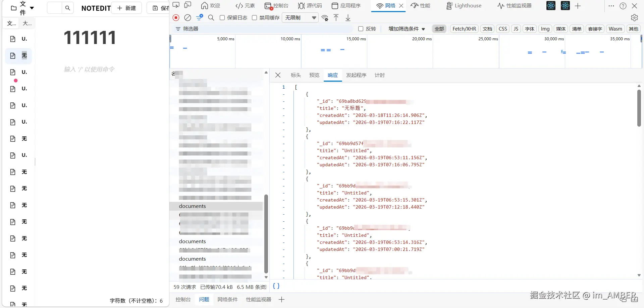Click the response pane vertical scrollbar thumb
This screenshot has height=308, width=644.
click(639, 108)
